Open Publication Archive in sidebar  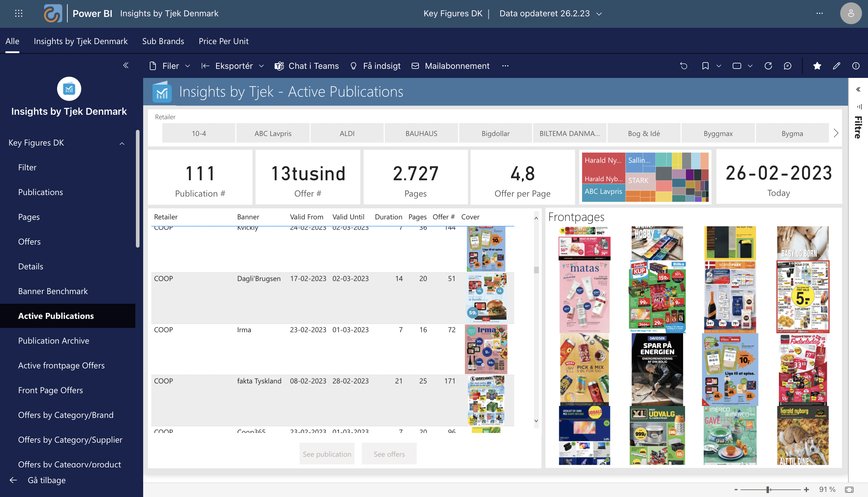click(53, 340)
